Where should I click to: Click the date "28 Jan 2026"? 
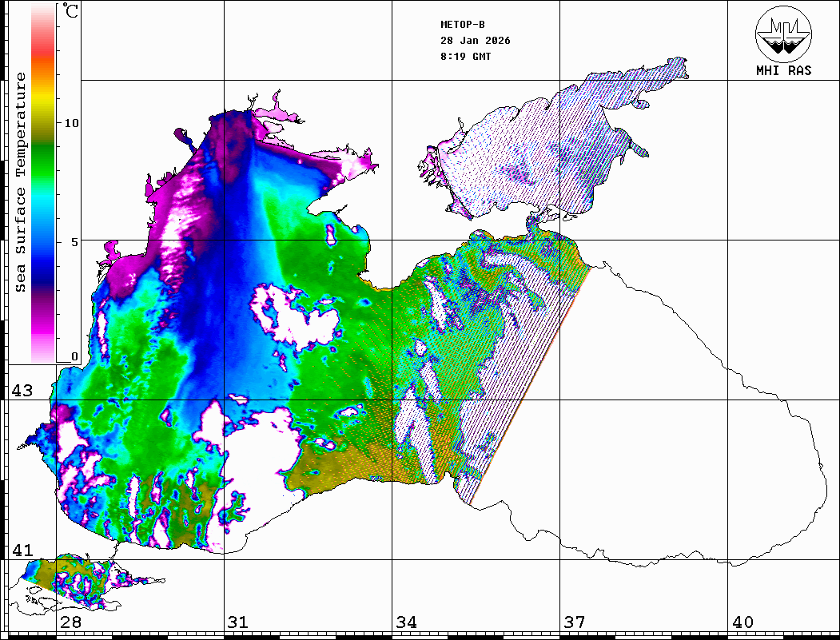pyautogui.click(x=475, y=41)
